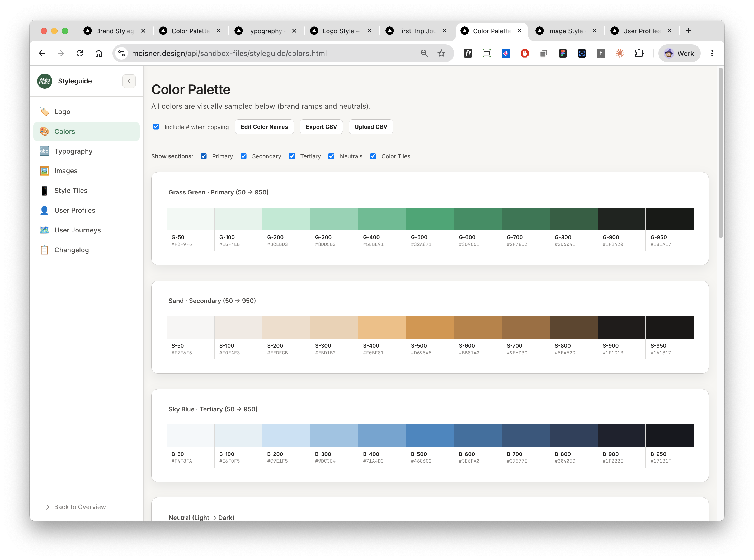Launch the screenshot capture extension
The image size is (754, 560).
[x=487, y=53]
